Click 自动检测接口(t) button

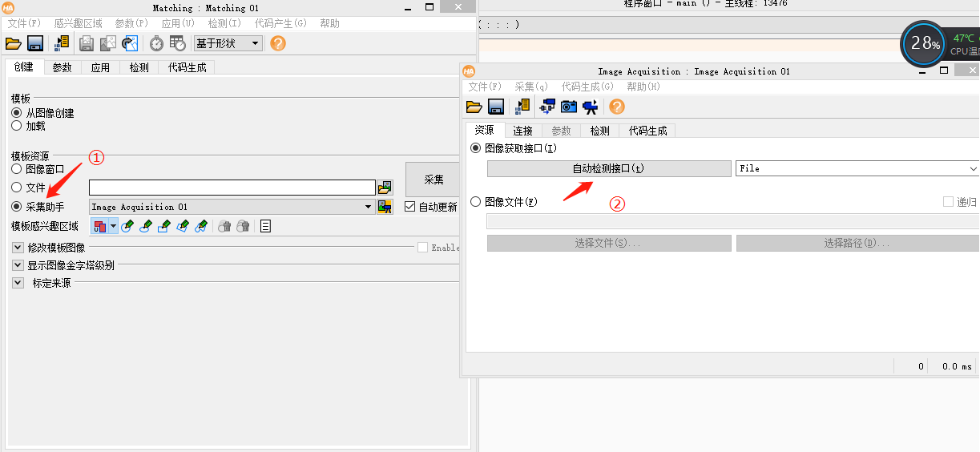pyautogui.click(x=608, y=168)
